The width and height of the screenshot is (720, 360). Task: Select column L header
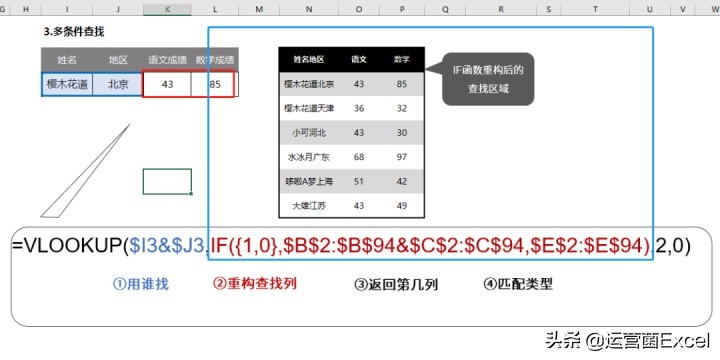pyautogui.click(x=215, y=9)
